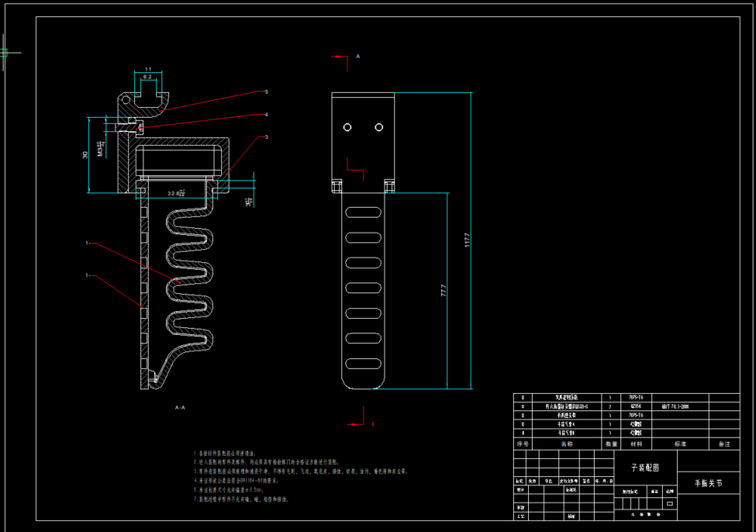The height and width of the screenshot is (532, 756).
Task: Select the "A-A" section view label
Action: [x=180, y=408]
